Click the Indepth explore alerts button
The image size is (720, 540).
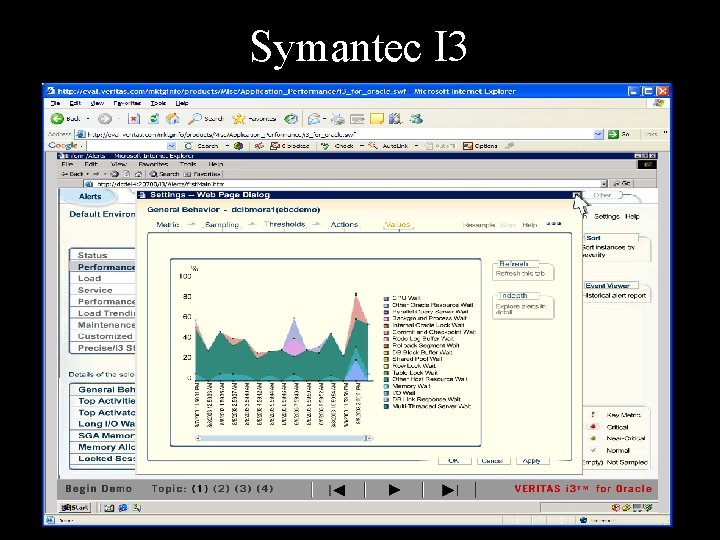[523, 305]
